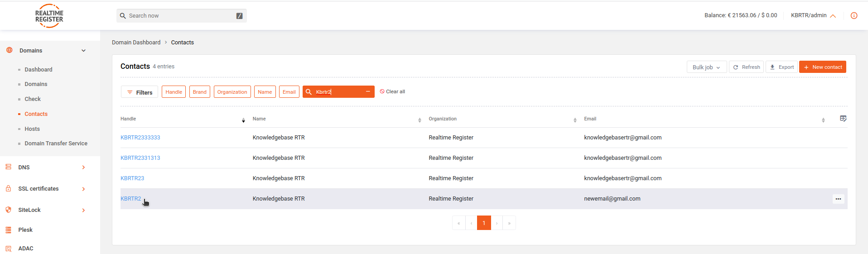Open the Plesk menu item

point(25,230)
